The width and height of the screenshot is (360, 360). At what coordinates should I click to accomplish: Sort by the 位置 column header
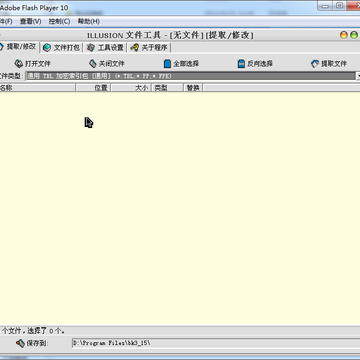point(93,88)
